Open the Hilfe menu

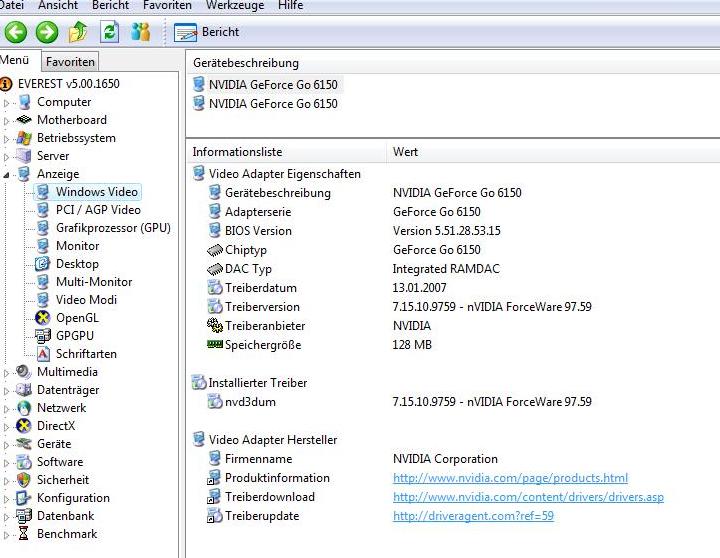point(291,5)
